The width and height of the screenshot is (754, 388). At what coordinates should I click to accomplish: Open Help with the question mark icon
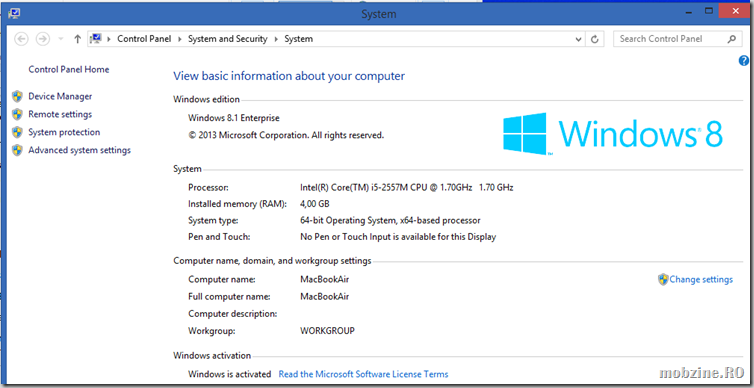(744, 61)
